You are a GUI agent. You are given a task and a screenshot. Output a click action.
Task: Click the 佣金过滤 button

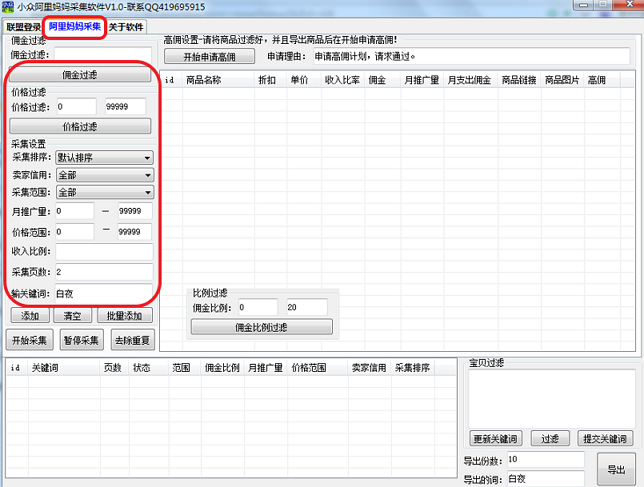click(x=80, y=75)
